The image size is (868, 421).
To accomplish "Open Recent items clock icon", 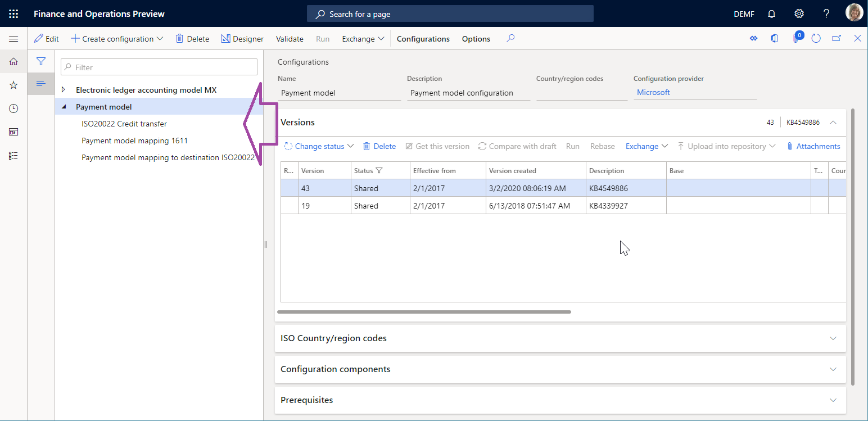I will click(13, 108).
